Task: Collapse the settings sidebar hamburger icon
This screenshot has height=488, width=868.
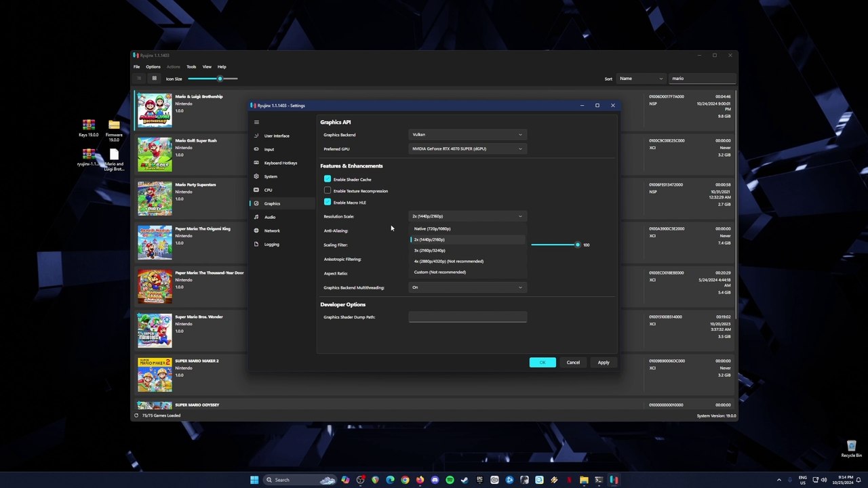Action: [256, 122]
